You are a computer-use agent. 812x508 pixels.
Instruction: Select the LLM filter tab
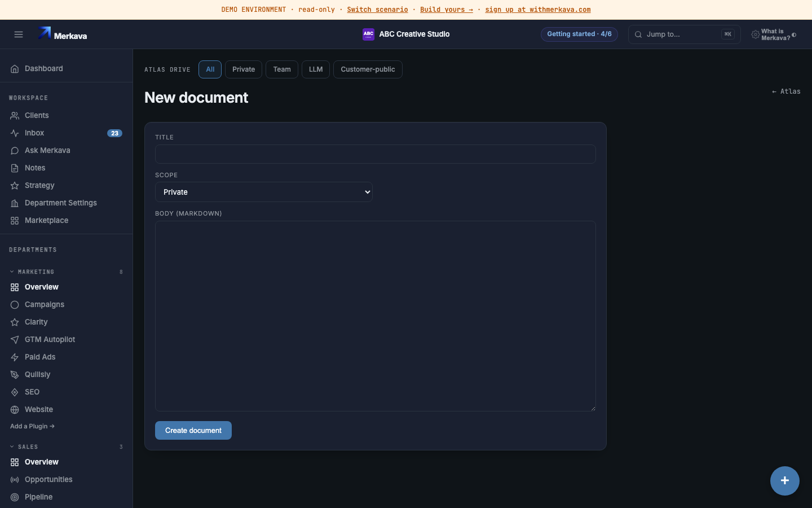click(316, 69)
